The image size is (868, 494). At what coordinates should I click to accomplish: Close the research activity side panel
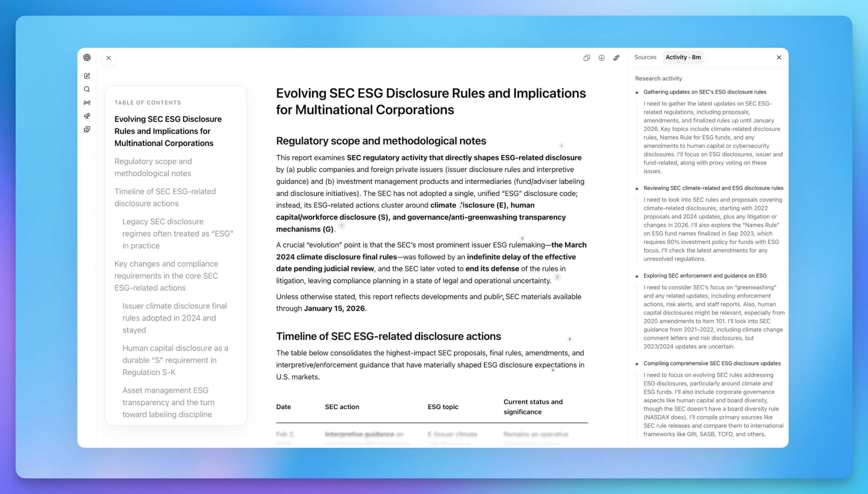coord(778,57)
